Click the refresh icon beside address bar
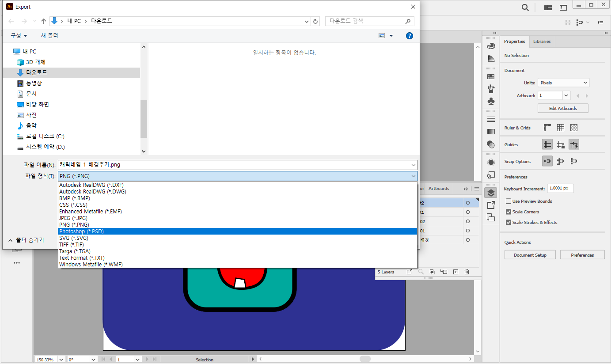611x364 pixels. [315, 21]
